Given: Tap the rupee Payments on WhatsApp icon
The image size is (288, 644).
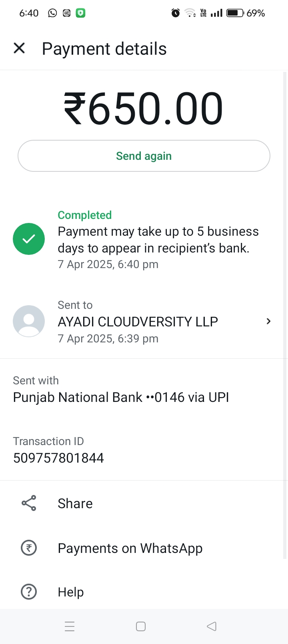Looking at the screenshot, I should click(29, 548).
